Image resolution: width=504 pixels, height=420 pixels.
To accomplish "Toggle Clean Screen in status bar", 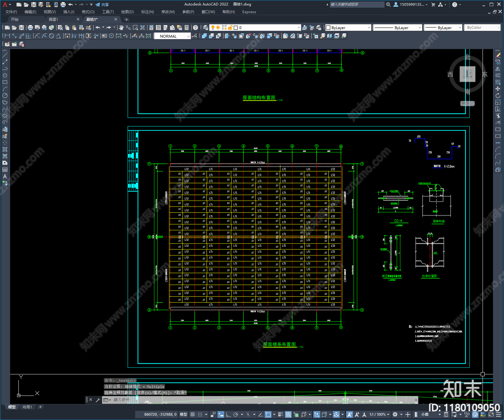I will pos(491,414).
